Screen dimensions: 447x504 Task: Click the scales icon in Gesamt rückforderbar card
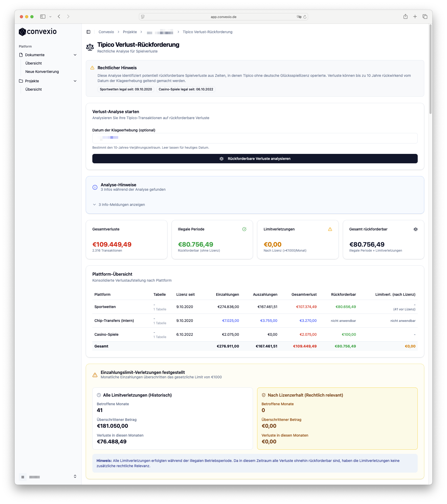[415, 229]
